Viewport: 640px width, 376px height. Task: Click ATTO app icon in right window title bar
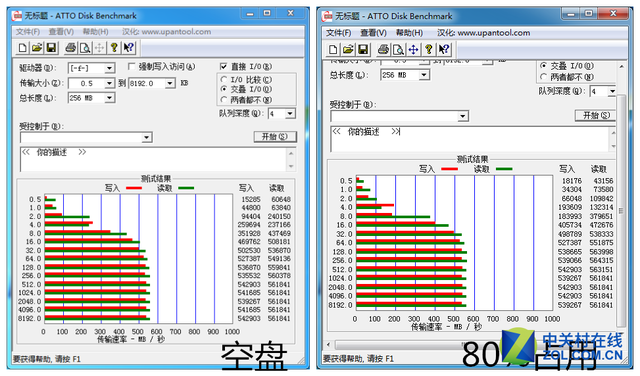click(x=327, y=16)
